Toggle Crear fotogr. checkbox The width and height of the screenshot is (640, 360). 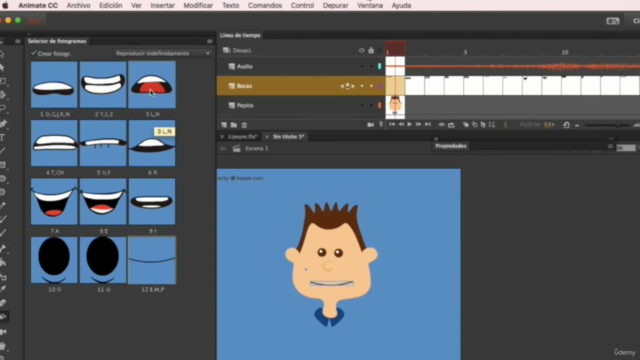(33, 53)
